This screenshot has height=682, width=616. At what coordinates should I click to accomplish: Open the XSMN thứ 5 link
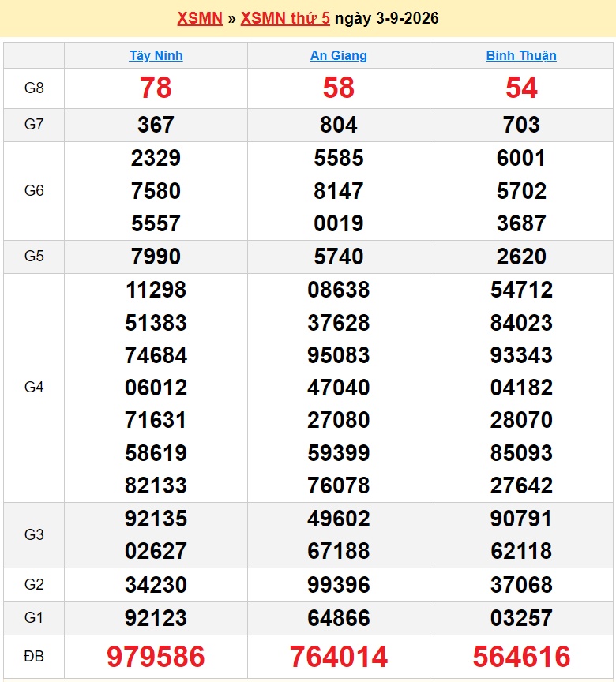(x=285, y=18)
